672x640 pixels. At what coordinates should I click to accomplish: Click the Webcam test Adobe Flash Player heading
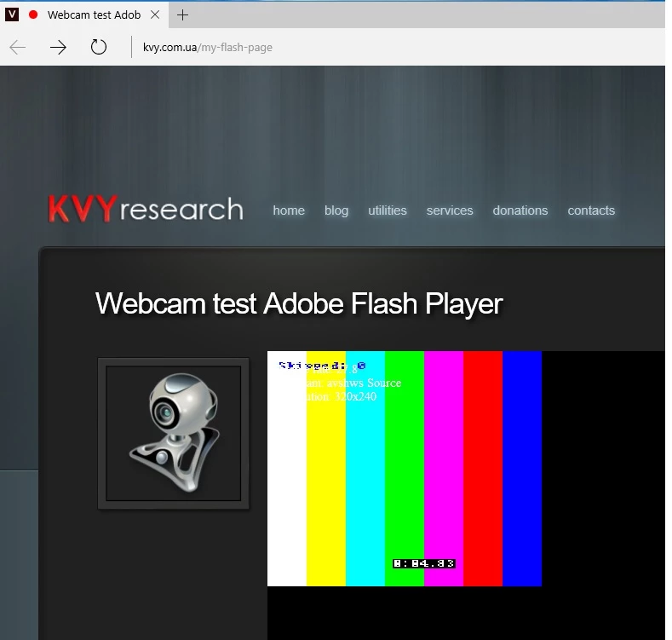point(299,304)
